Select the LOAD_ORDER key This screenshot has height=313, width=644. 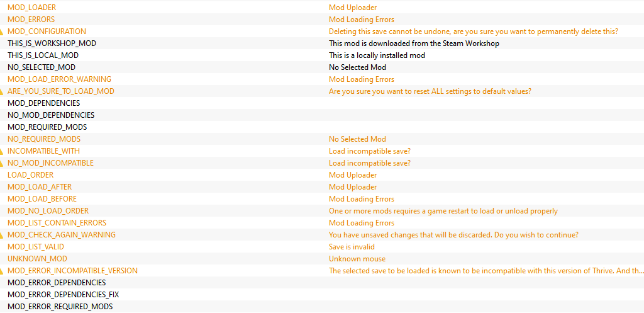point(30,175)
